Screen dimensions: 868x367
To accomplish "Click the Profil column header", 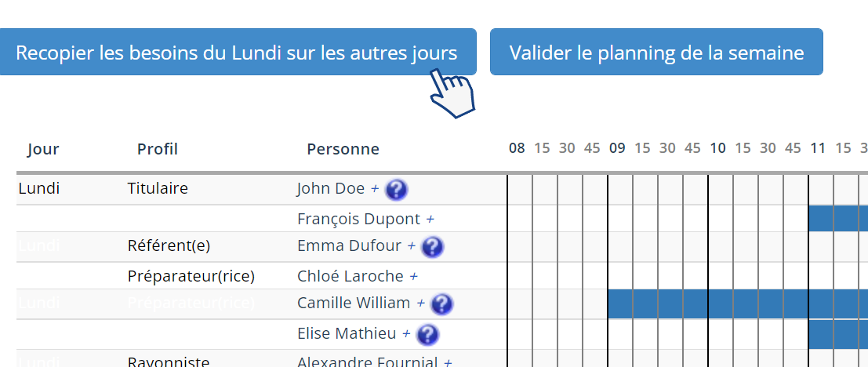I will click(x=158, y=150).
